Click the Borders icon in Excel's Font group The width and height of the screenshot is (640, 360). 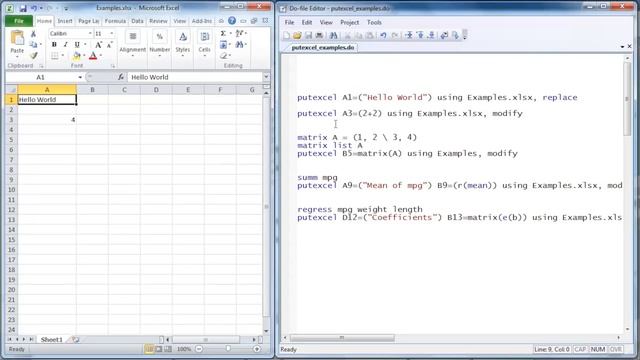55,56
